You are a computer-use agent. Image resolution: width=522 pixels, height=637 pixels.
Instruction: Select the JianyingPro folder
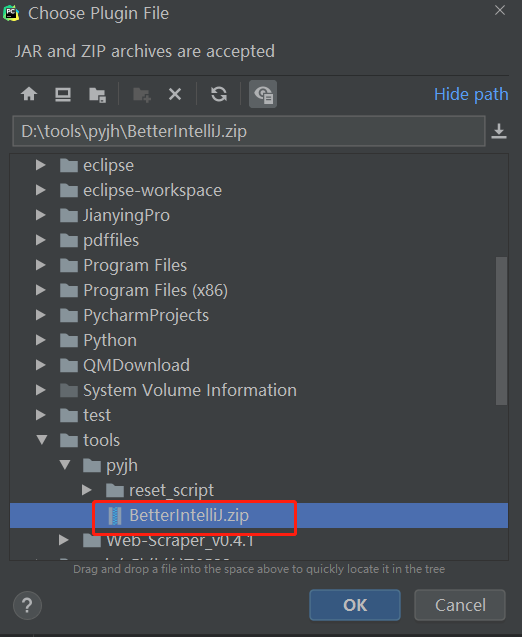pos(126,215)
